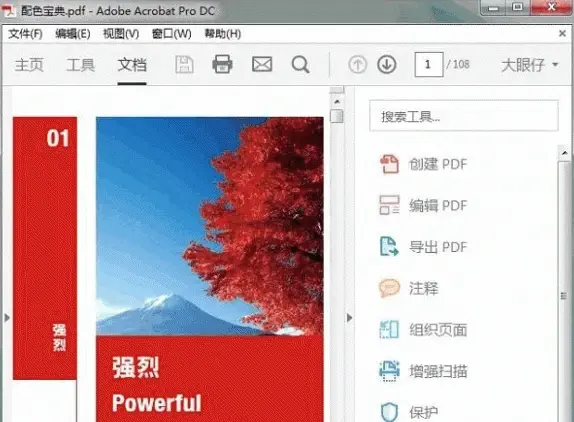Screen dimensions: 574x422
Task: Click document scrollbar up arrow
Action: (337, 101)
